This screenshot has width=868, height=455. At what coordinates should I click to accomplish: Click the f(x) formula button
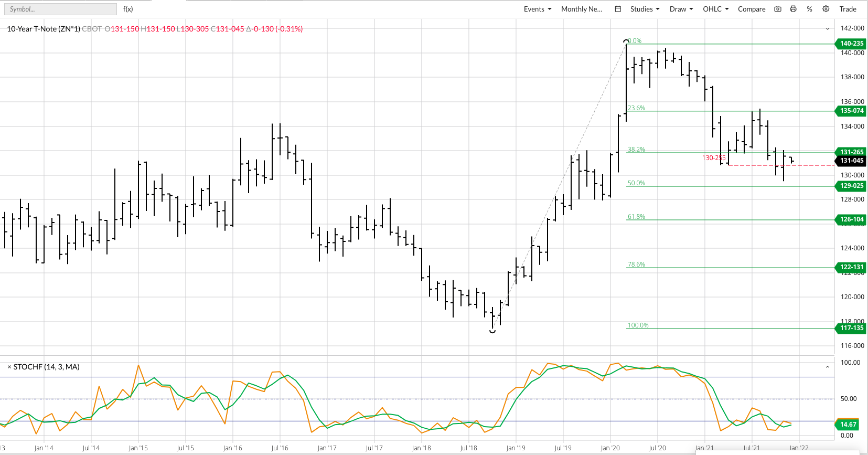point(128,9)
